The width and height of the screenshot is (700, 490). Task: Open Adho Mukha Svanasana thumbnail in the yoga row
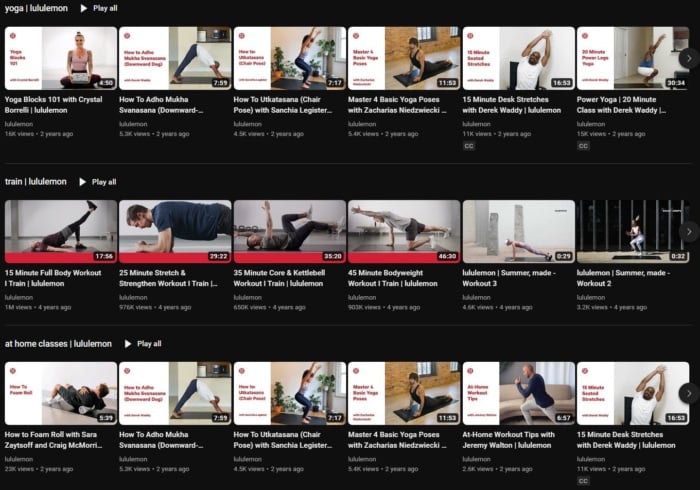175,58
